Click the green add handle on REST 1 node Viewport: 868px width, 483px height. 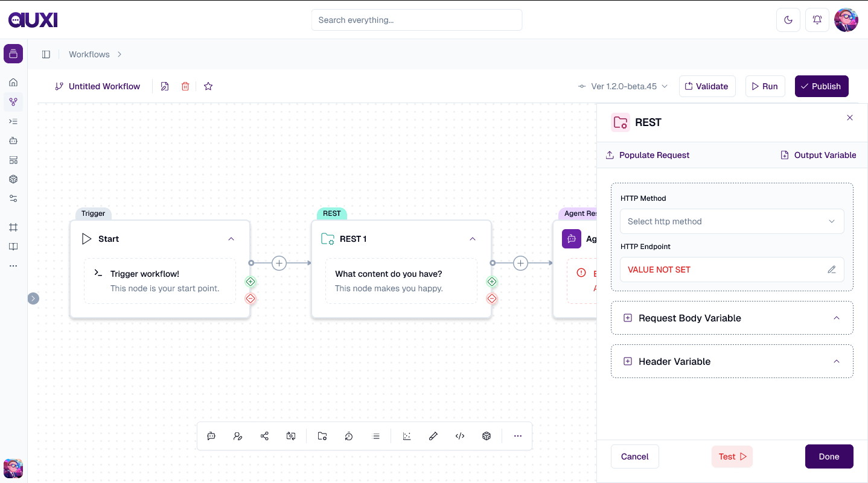(x=492, y=282)
